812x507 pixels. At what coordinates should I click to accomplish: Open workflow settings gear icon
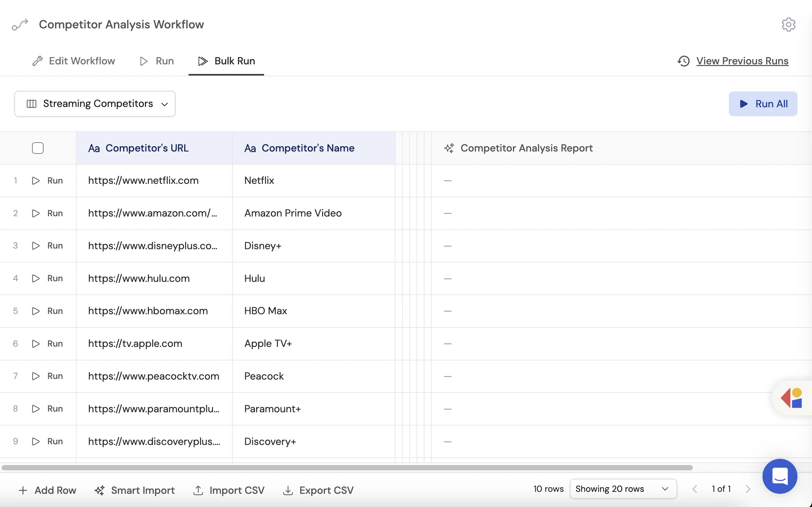(x=788, y=24)
